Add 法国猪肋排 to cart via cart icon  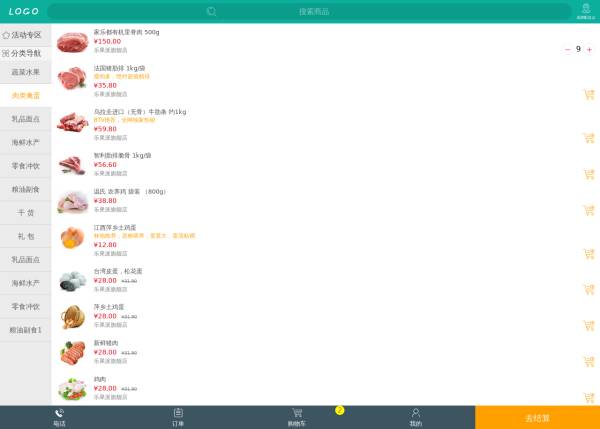588,95
